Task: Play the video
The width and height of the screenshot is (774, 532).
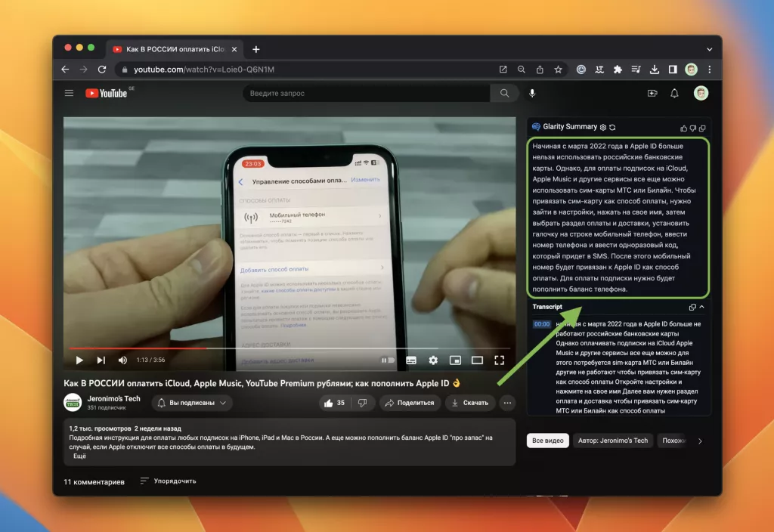Action: (79, 360)
